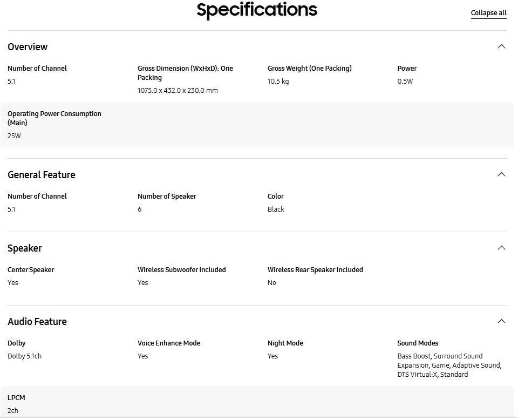Click the LPCM label
Image resolution: width=518 pixels, height=420 pixels.
tap(16, 398)
